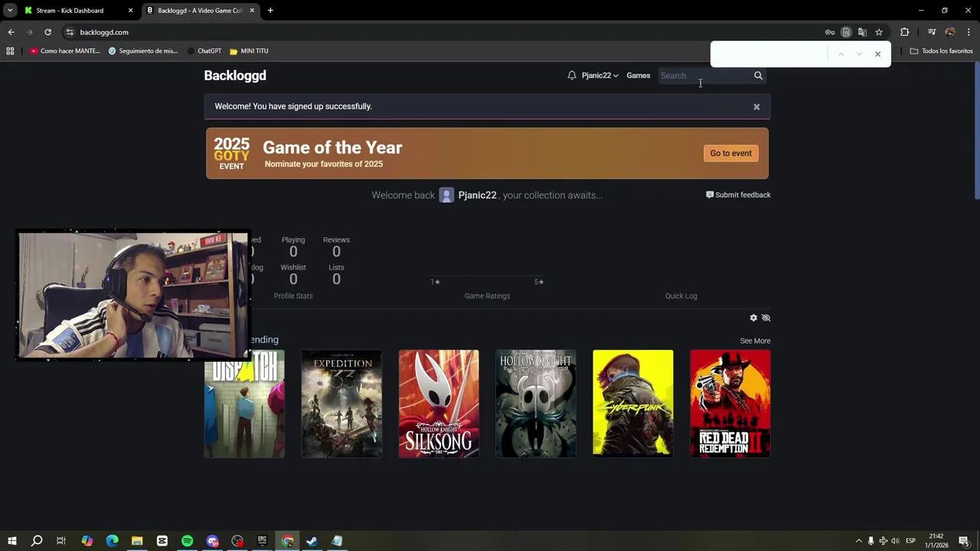Image resolution: width=980 pixels, height=551 pixels.
Task: Open Spotify from the taskbar
Action: pos(187,541)
